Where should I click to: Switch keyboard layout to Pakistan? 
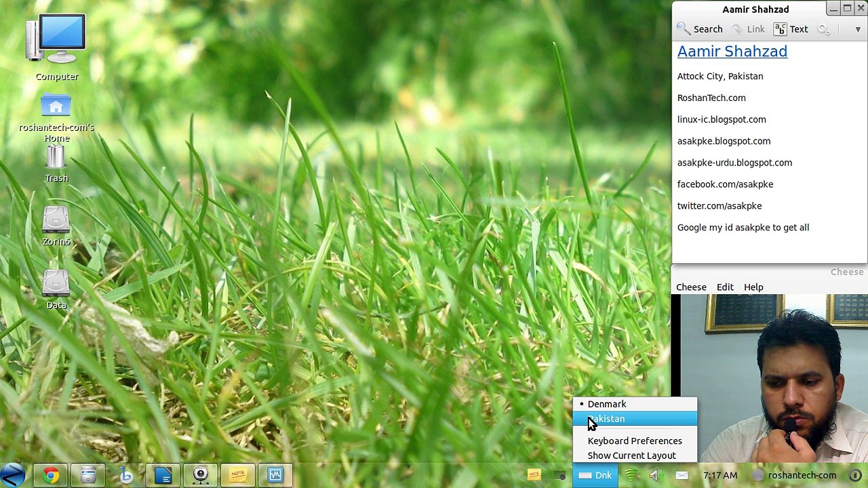[635, 419]
